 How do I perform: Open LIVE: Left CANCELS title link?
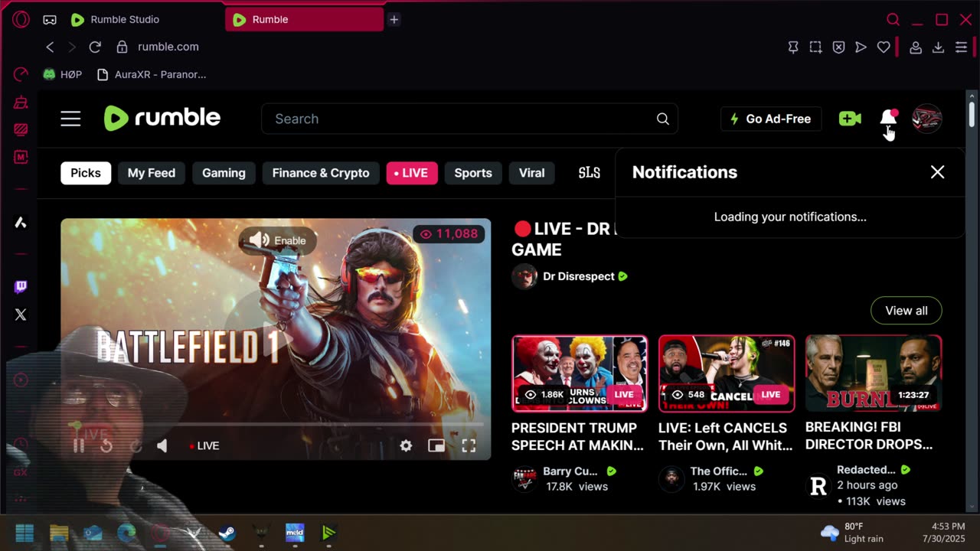pos(725,436)
